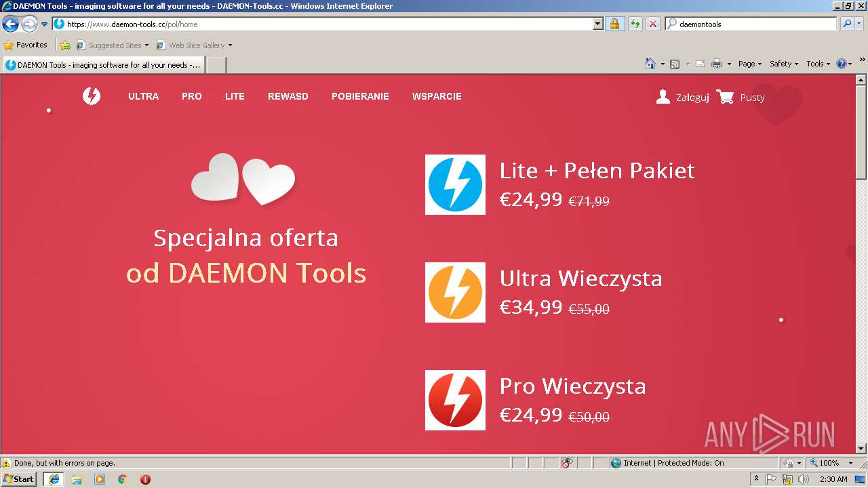The height and width of the screenshot is (488, 868).
Task: Click the user account icon beside Zaloguj
Action: 663,97
